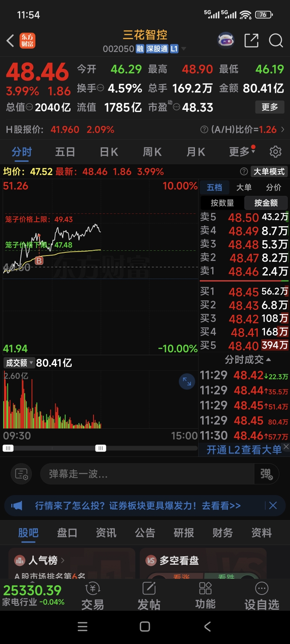Tap the 更多 quote details button
Screen dimensions: 290x644
pyautogui.click(x=270, y=107)
